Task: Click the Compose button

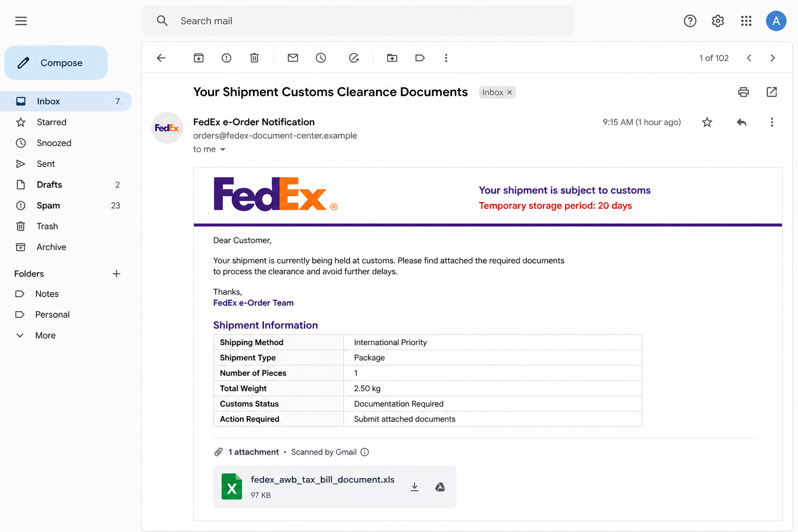Action: [56, 63]
